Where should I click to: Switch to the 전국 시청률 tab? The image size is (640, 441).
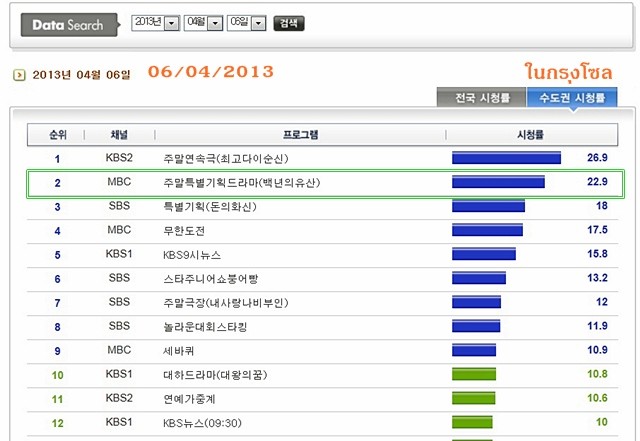(x=482, y=98)
